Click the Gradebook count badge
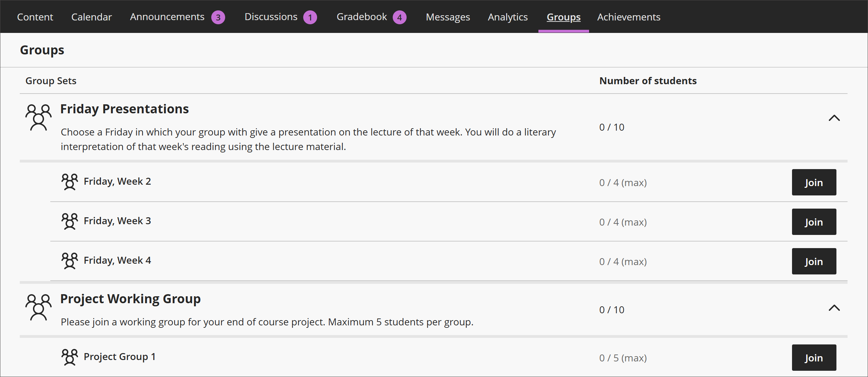 (x=400, y=17)
